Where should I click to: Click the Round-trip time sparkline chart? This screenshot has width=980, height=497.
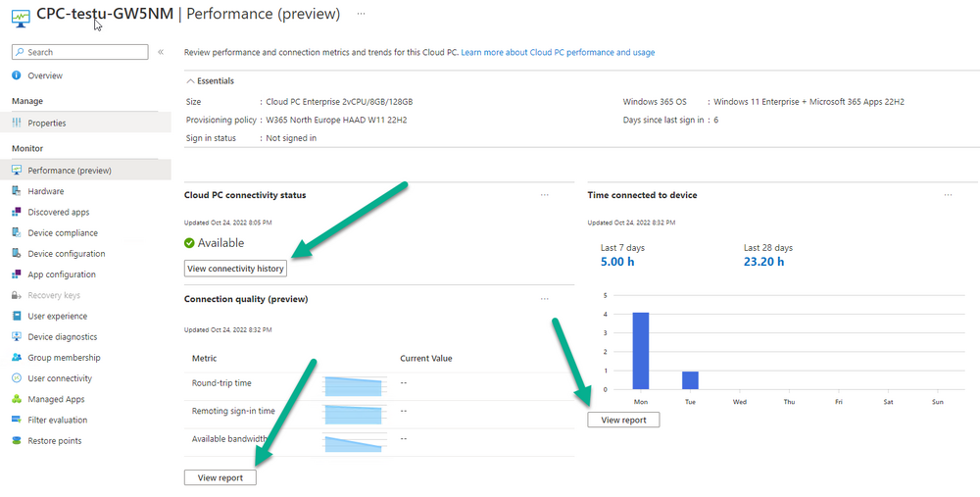[353, 386]
